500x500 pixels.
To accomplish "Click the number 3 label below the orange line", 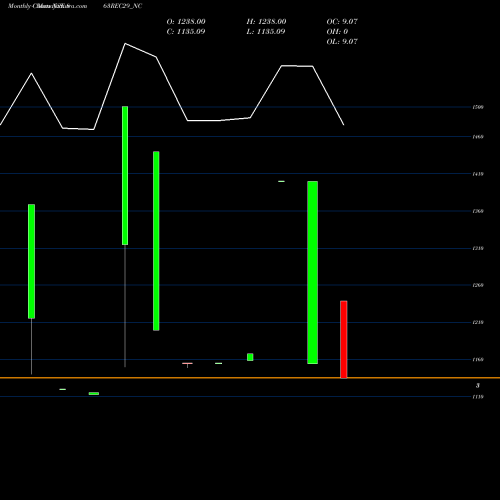I will coord(477,386).
